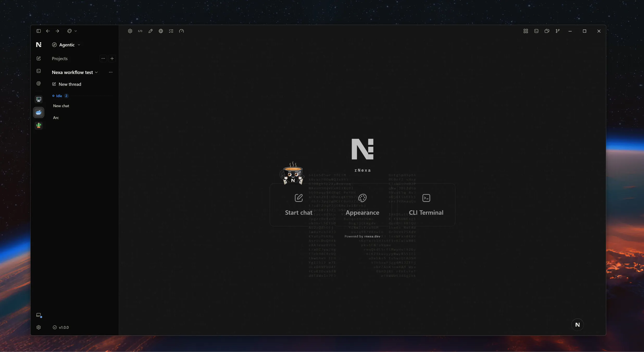Expand the Agentic mode dropdown

(66, 45)
